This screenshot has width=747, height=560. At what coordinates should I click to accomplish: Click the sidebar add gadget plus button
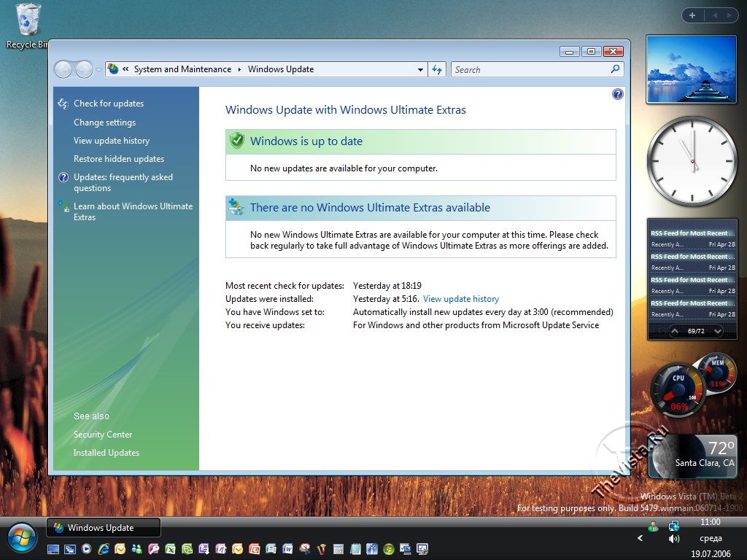(x=692, y=15)
